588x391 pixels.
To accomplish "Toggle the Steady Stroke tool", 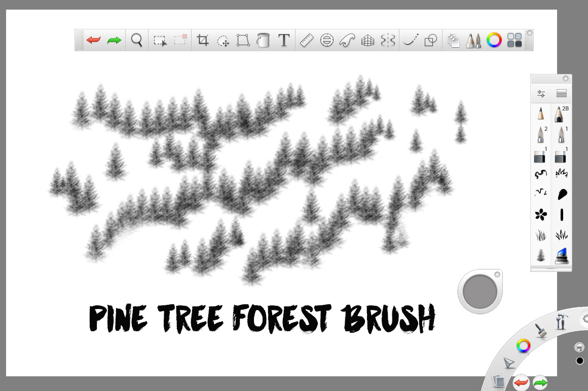I will click(x=410, y=40).
